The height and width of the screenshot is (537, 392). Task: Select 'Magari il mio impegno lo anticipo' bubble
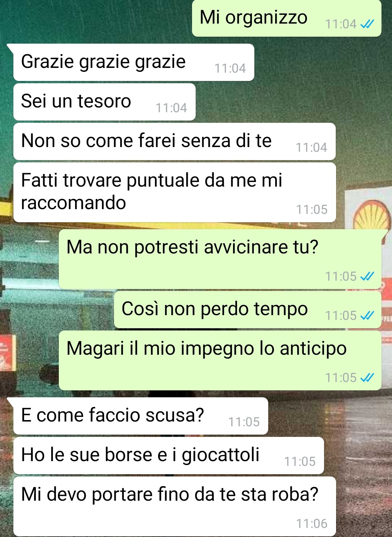tap(220, 361)
